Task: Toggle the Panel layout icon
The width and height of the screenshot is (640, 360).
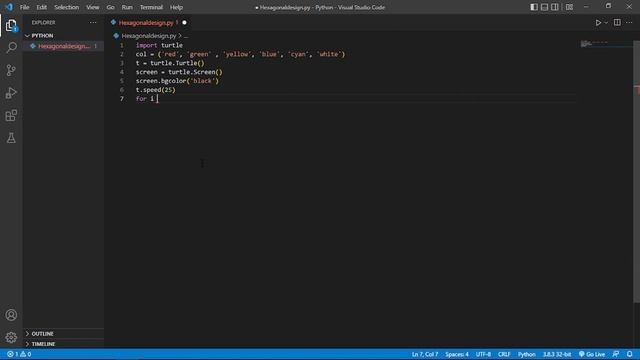Action: tap(544, 7)
